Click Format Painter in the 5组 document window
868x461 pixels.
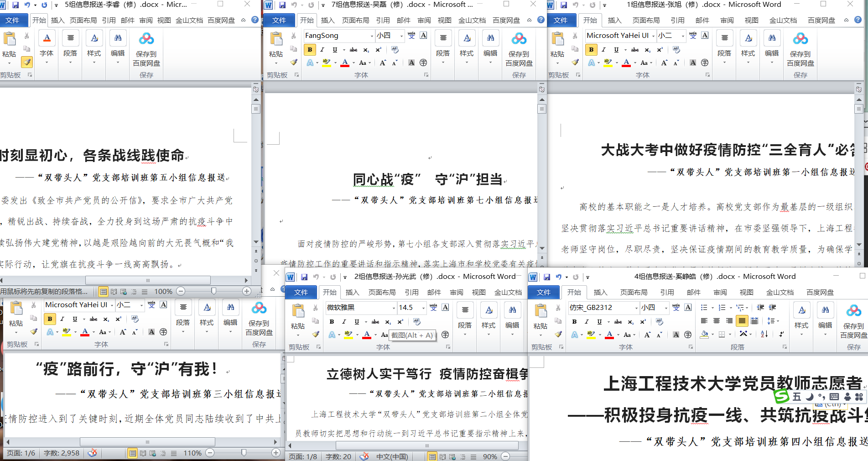tap(27, 62)
